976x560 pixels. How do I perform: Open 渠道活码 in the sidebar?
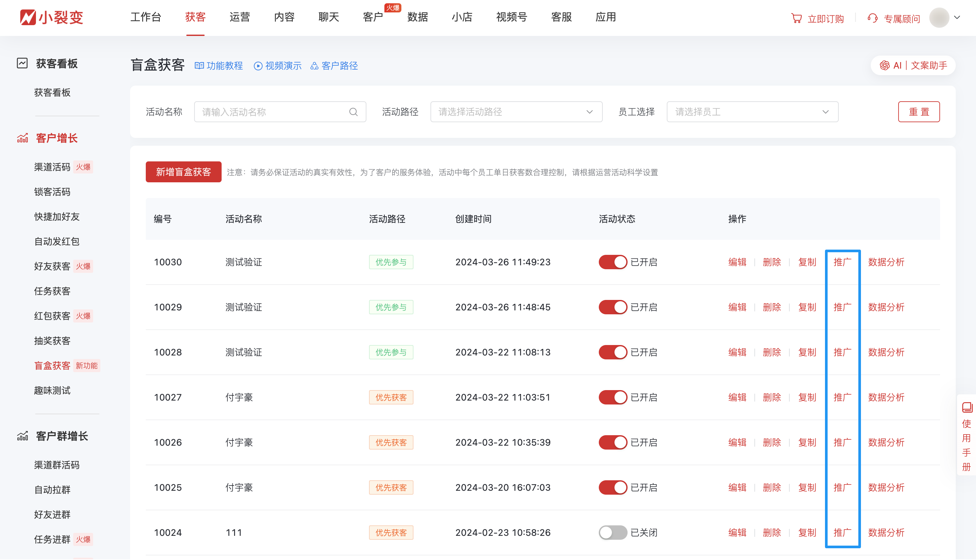tap(52, 167)
